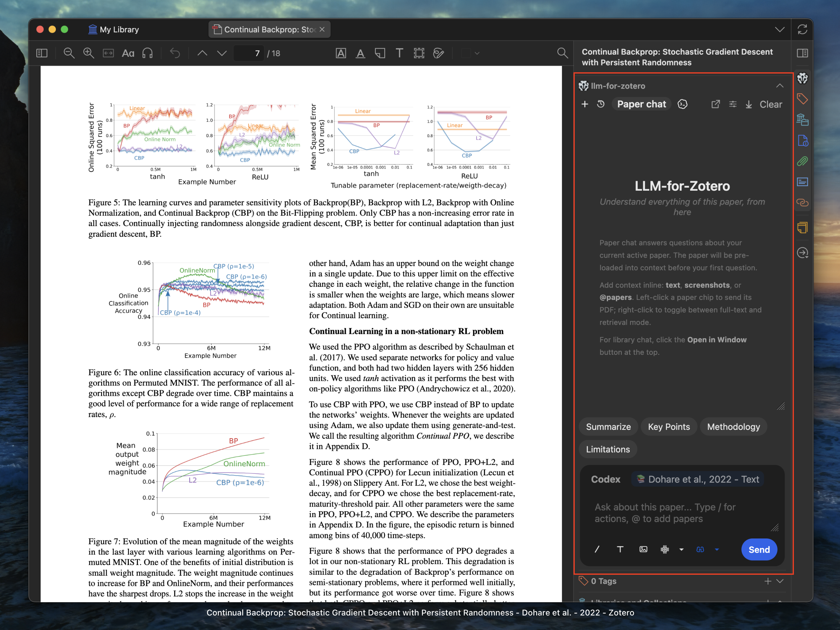Image resolution: width=840 pixels, height=630 pixels.
Task: Jump to Libraries and Collections in side nav
Action: tap(802, 120)
